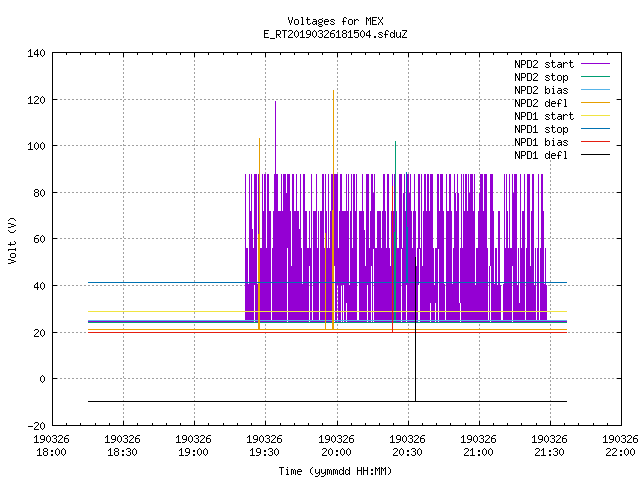This screenshot has height=480, width=640.
Task: Click the 190326 20:30 time tick label
Action: click(407, 445)
